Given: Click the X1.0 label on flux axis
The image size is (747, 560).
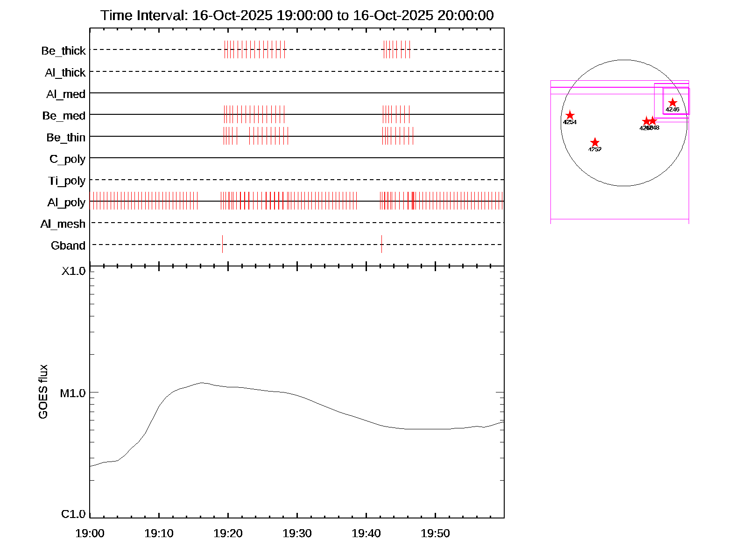Looking at the screenshot, I should [x=73, y=271].
